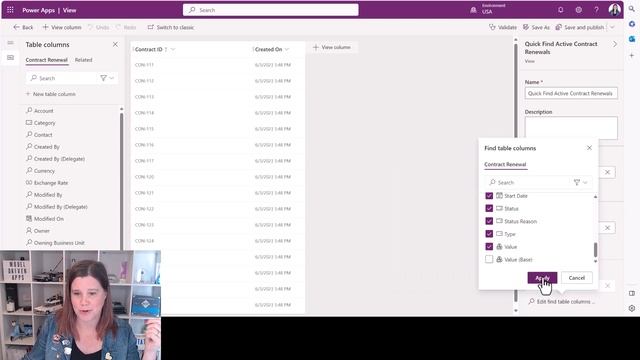
Task: Click Save and publish
Action: point(580,27)
